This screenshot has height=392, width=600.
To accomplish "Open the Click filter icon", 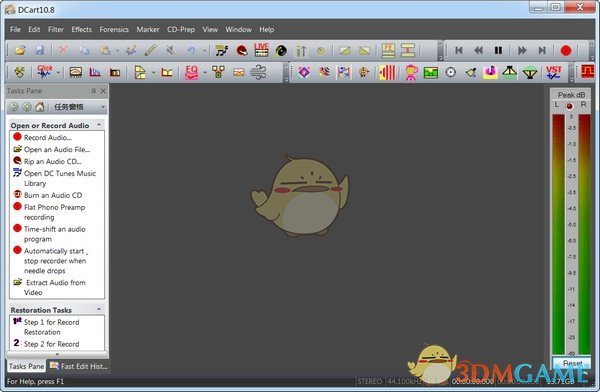I will pos(44,72).
